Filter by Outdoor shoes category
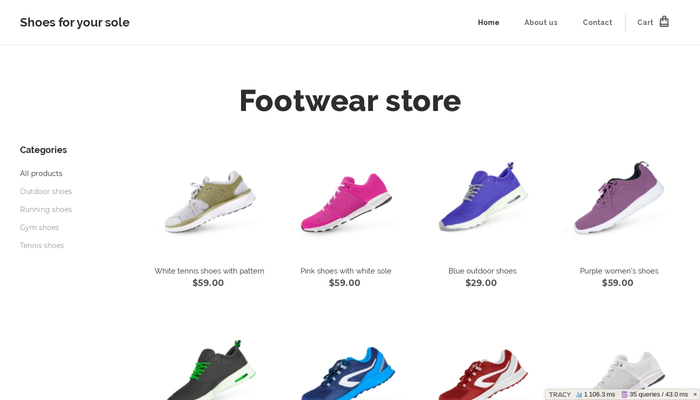This screenshot has width=700, height=400. (46, 191)
